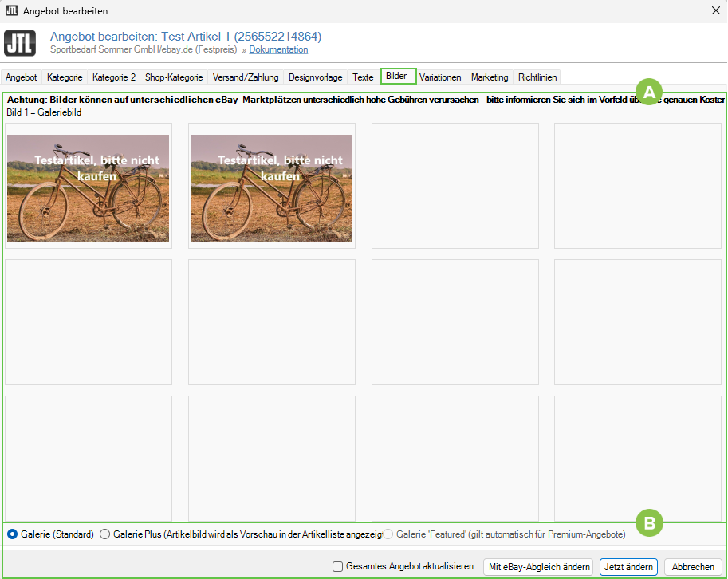This screenshot has height=579, width=728.
Task: Click the empty third image slot
Action: (x=455, y=186)
